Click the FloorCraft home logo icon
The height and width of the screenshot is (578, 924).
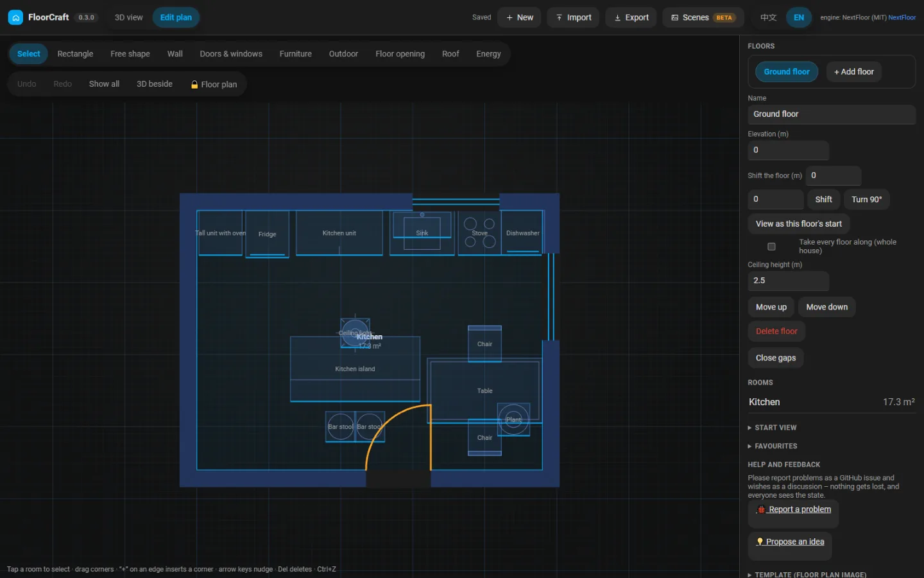point(15,17)
